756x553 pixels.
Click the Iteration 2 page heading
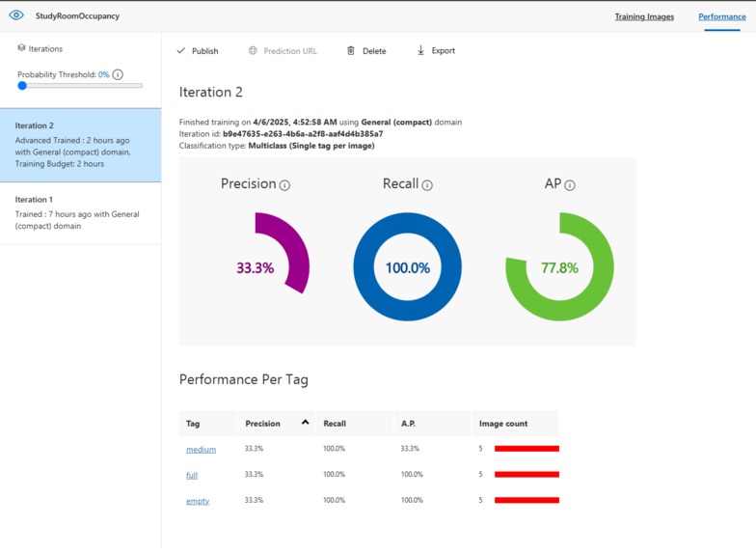pyautogui.click(x=210, y=93)
